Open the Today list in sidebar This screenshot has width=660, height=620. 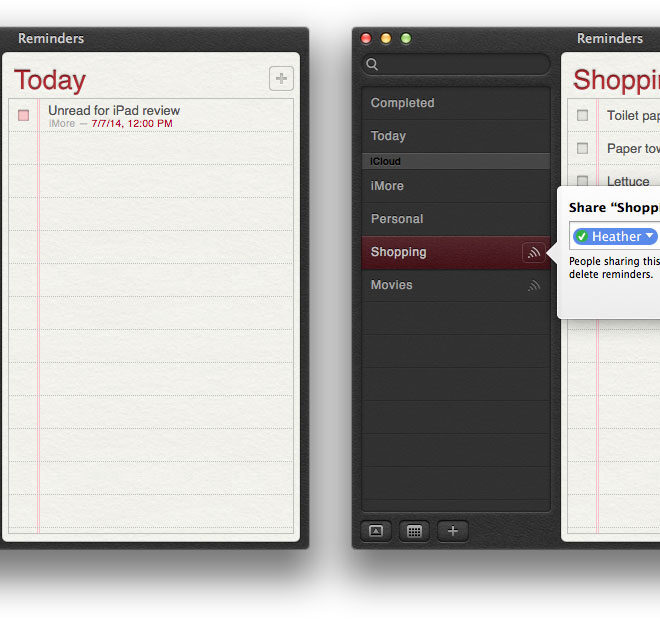(x=456, y=136)
